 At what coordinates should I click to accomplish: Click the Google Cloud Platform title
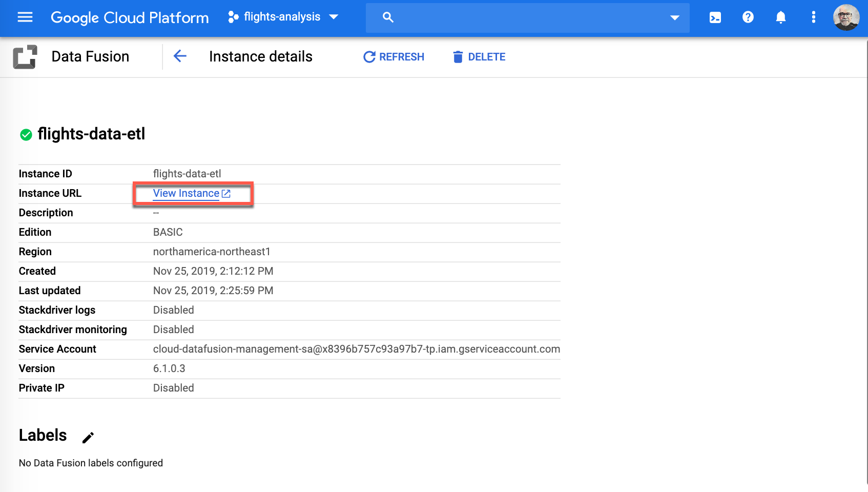pos(130,17)
